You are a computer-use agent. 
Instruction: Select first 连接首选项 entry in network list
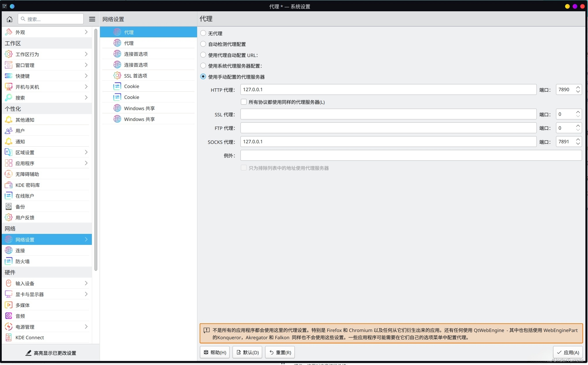tap(136, 54)
